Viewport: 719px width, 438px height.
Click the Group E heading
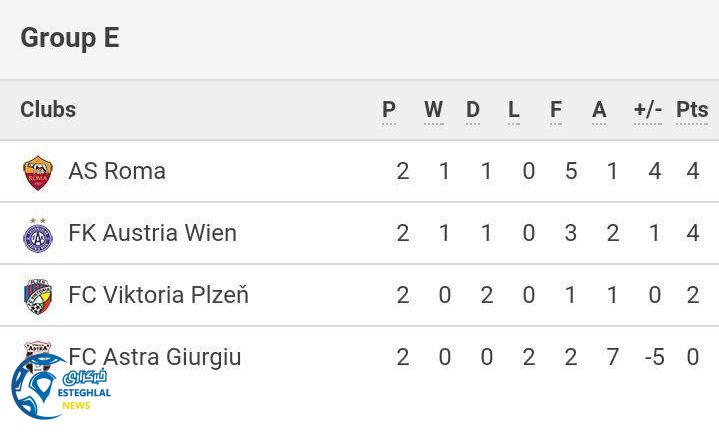tap(70, 38)
